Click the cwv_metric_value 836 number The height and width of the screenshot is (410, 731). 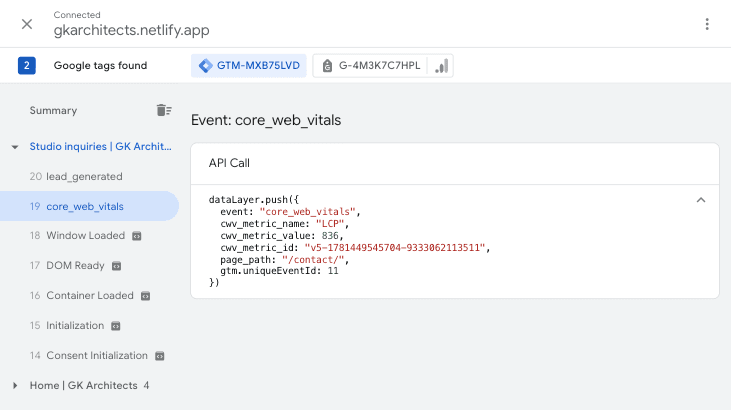click(330, 236)
